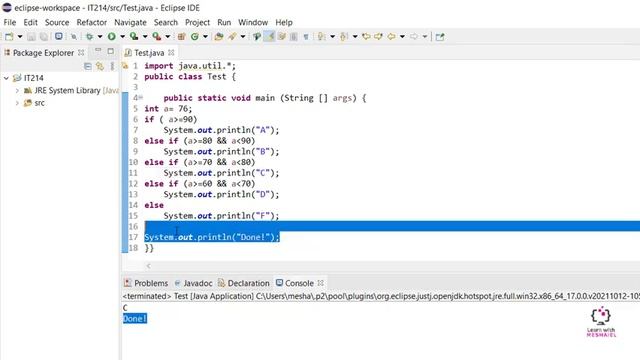Click the External Tools run icon

click(x=156, y=37)
